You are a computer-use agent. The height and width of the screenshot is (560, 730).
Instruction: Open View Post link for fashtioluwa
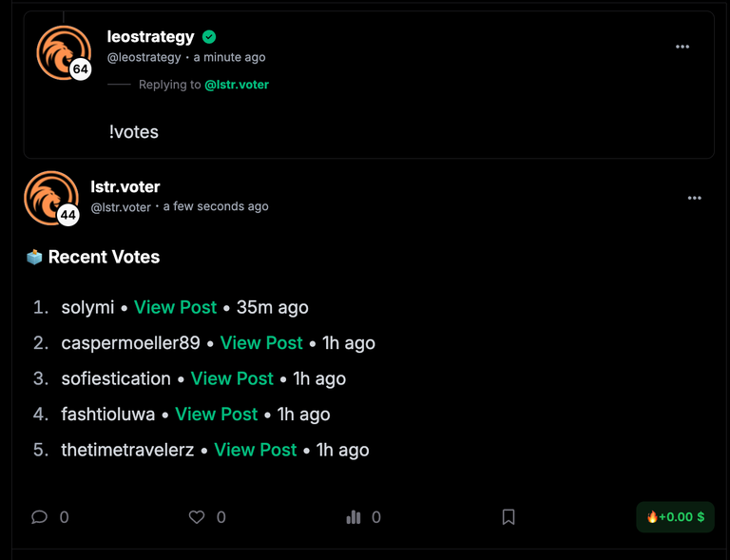point(217,415)
